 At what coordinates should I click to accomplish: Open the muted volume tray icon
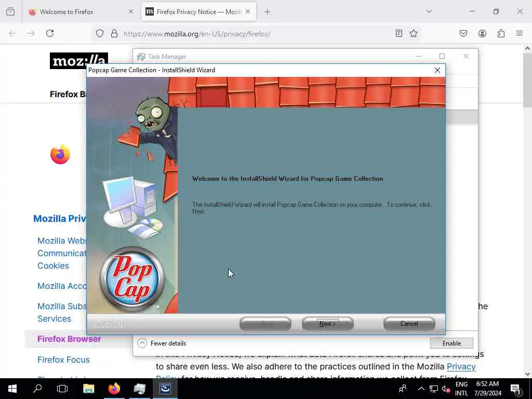446,389
